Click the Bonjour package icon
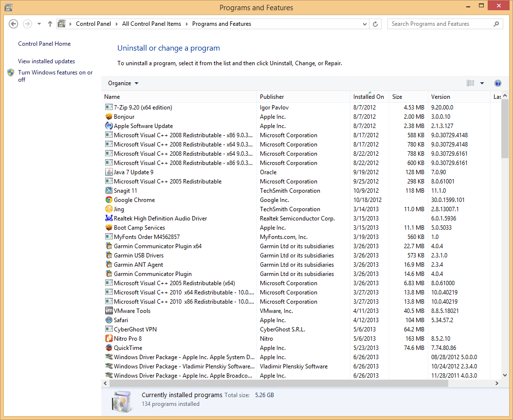 pos(109,116)
